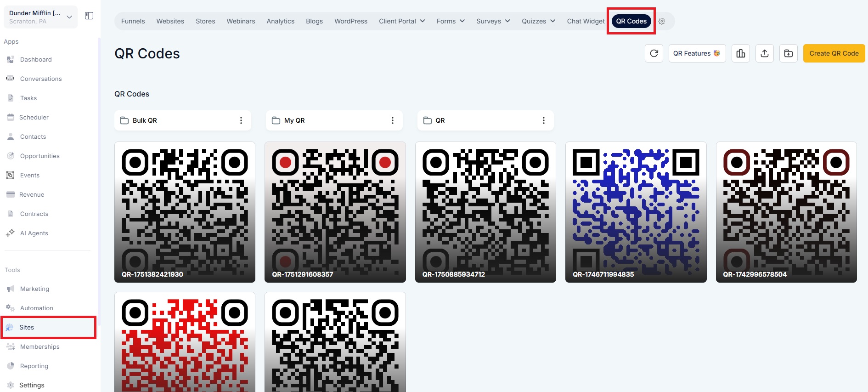Open QR code QR-1750885934712
Image resolution: width=868 pixels, height=392 pixels.
click(485, 212)
